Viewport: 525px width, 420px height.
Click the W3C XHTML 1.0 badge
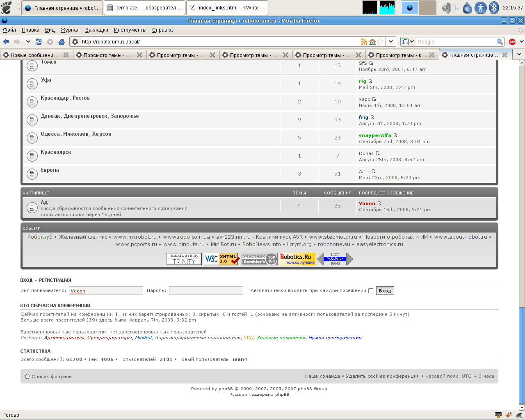221,259
